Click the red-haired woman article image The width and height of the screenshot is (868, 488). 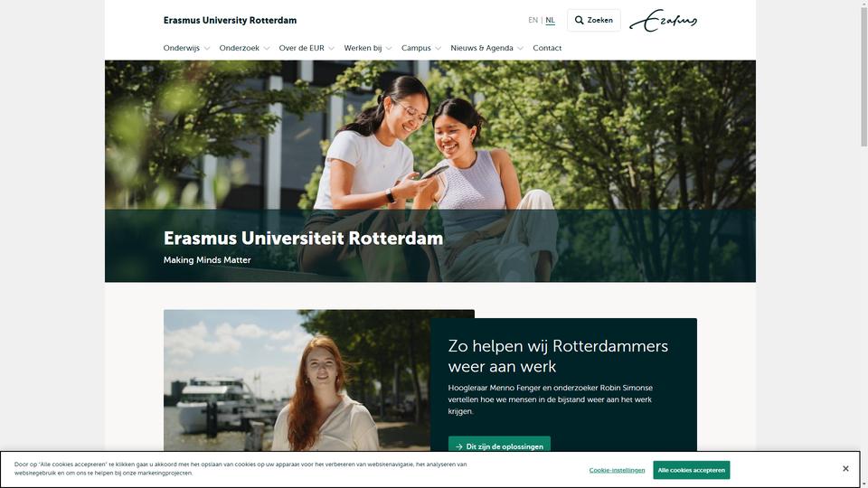coord(297,380)
